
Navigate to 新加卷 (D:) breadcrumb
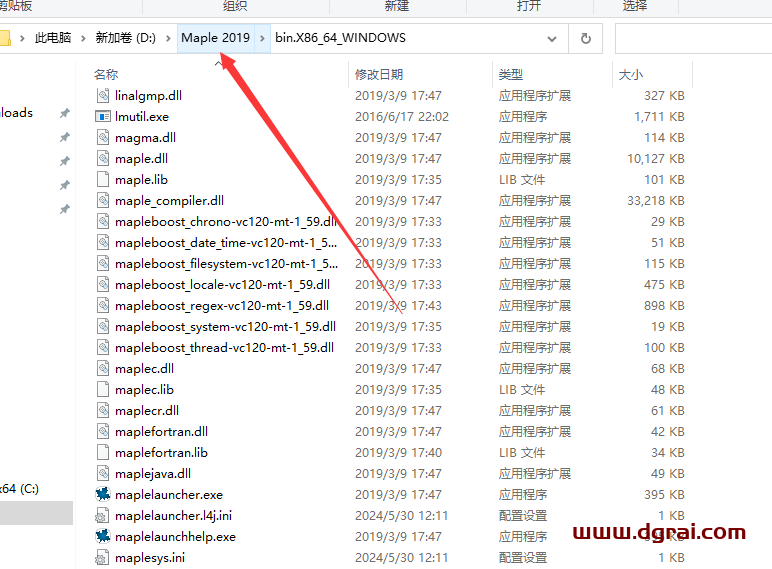(126, 38)
